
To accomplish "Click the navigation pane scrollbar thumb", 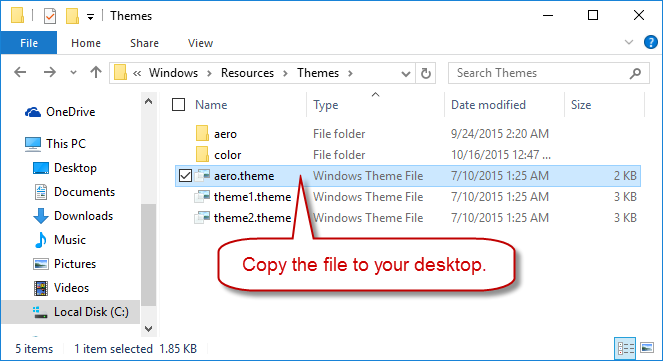I will point(148,254).
